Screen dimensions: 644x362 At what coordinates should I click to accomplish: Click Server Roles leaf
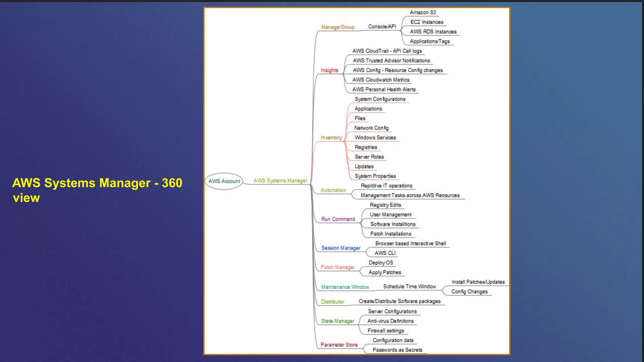369,157
